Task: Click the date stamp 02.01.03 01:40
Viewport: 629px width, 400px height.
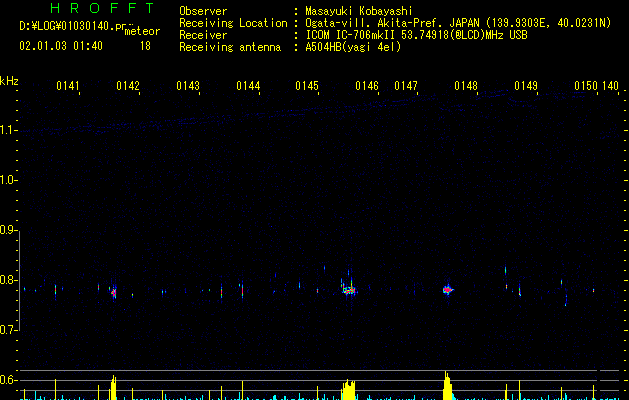Action: coord(61,46)
